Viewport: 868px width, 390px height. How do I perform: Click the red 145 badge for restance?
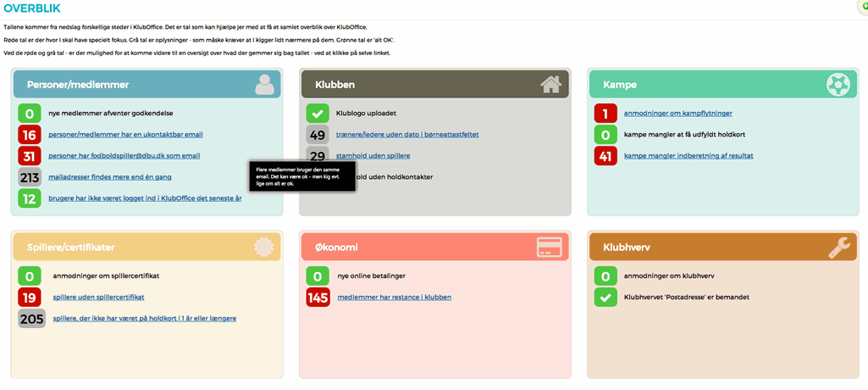click(318, 297)
